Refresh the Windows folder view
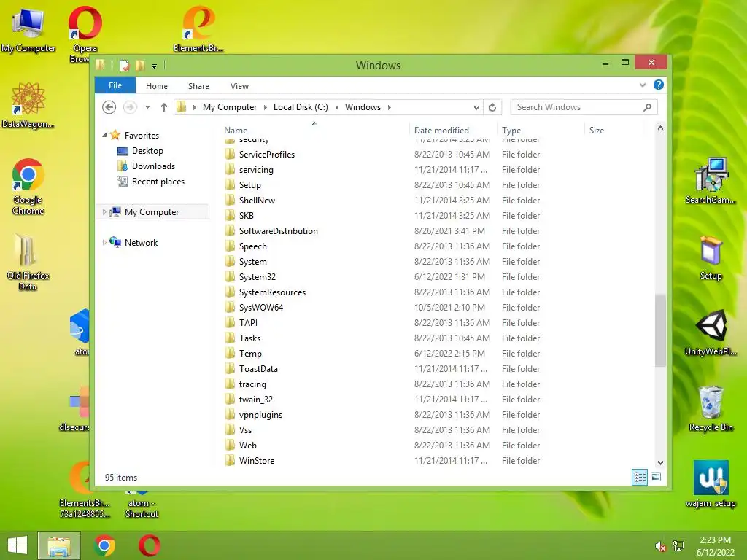Viewport: 747px width, 560px height. 492,108
